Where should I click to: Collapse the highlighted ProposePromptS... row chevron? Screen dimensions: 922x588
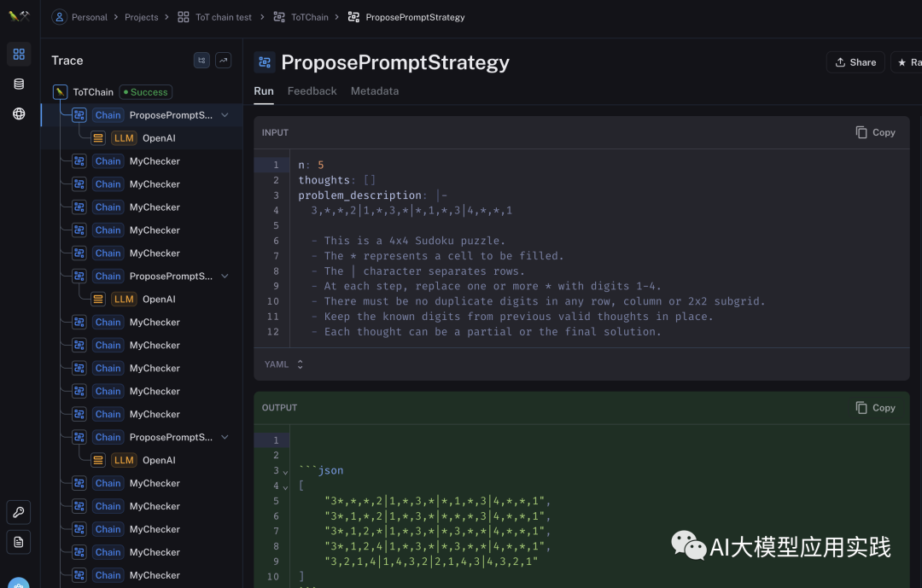[x=225, y=115]
